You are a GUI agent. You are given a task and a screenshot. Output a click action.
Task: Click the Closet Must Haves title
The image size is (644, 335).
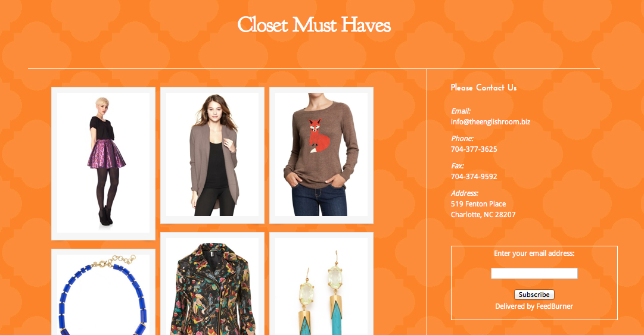tap(314, 25)
